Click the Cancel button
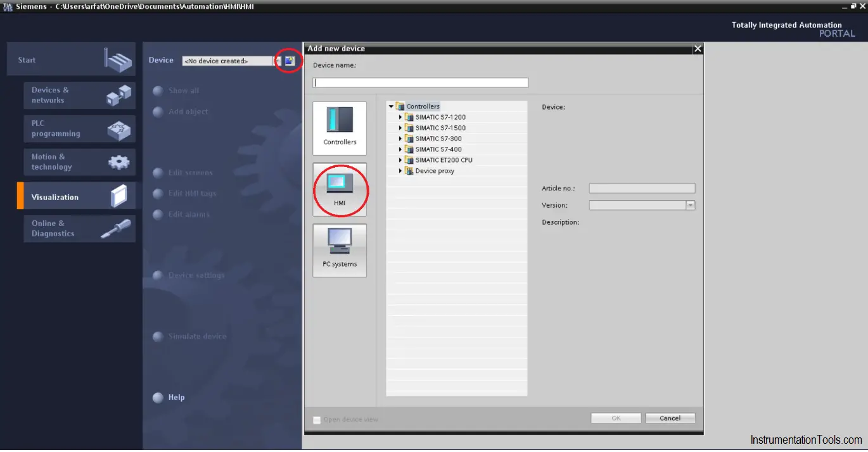 (670, 418)
